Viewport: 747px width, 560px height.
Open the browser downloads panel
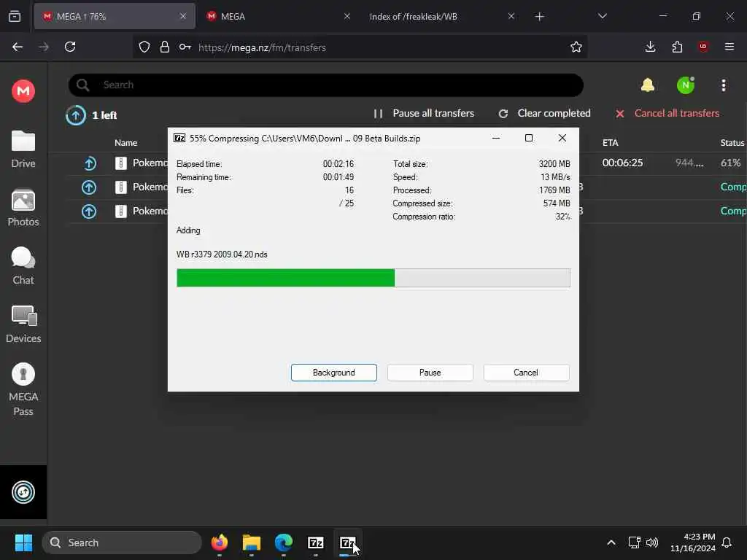point(650,47)
